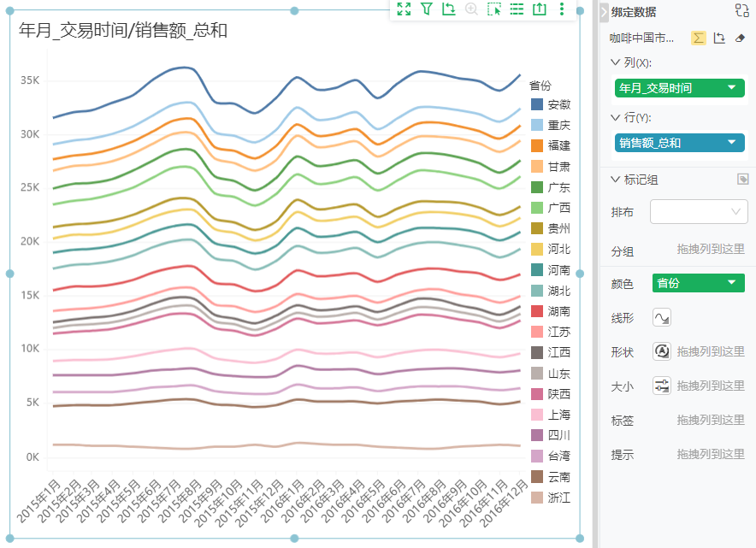
Task: Collapse the 行(Y) section
Action: 615,117
